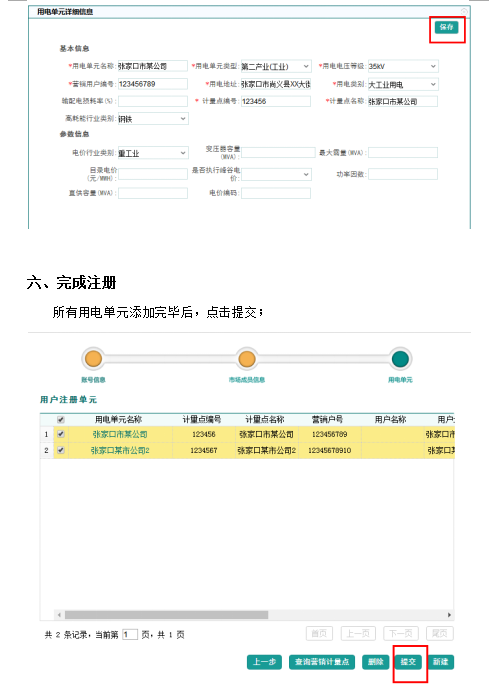Click the 计量点编号 field with 123456

click(276, 101)
